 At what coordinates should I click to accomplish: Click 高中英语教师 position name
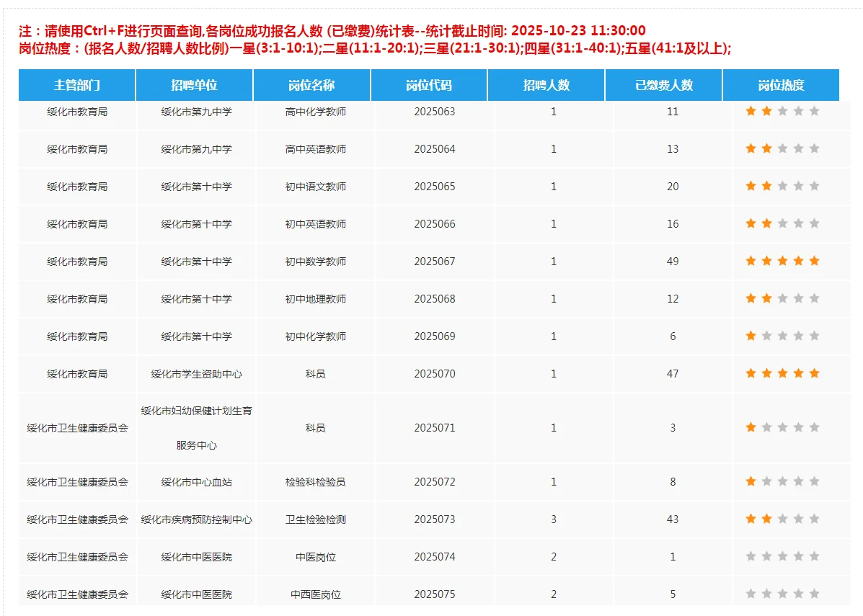pos(315,149)
